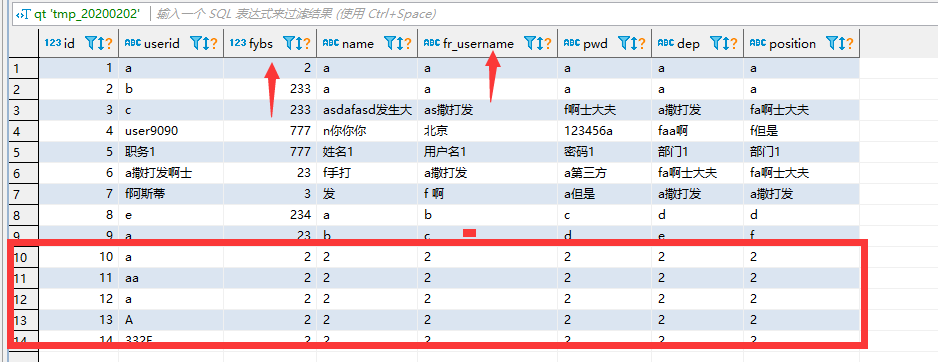Open the filter icon on the name column

pyautogui.click(x=389, y=43)
